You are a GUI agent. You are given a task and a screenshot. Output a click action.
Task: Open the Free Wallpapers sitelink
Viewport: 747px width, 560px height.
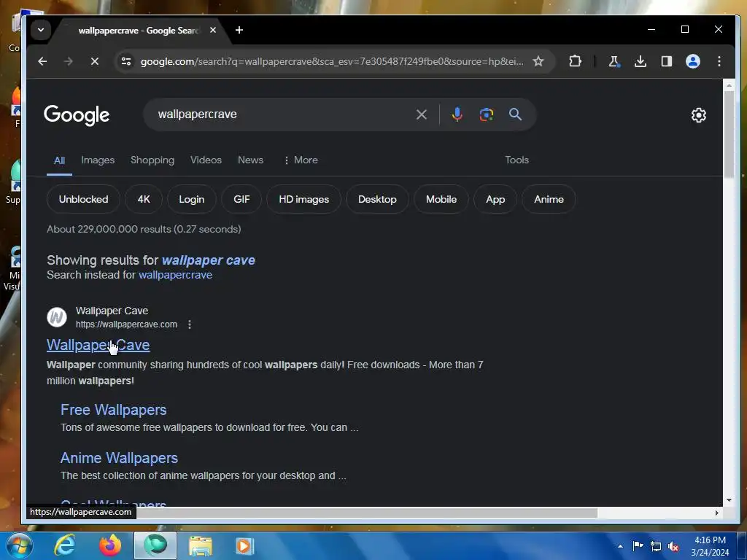[113, 410]
